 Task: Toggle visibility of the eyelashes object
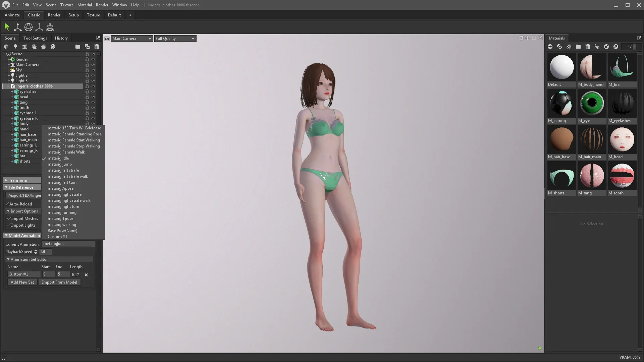click(93, 92)
